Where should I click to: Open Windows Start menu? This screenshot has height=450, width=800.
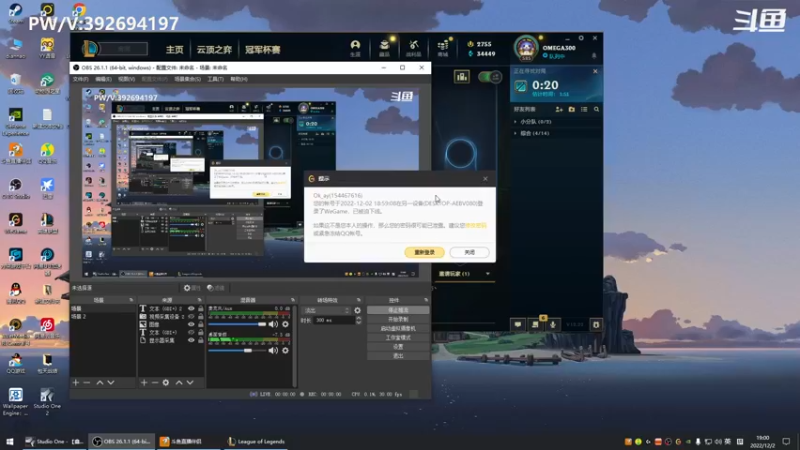(x=10, y=442)
